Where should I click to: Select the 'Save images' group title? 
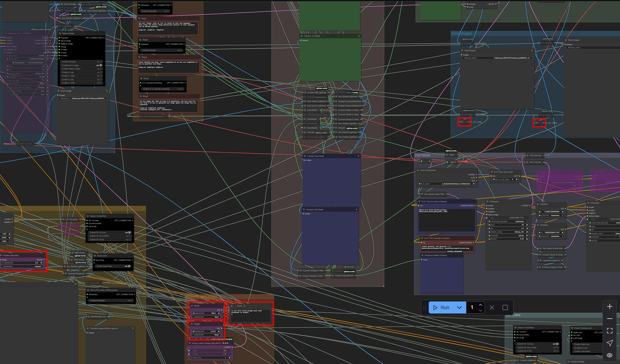[461, 33]
